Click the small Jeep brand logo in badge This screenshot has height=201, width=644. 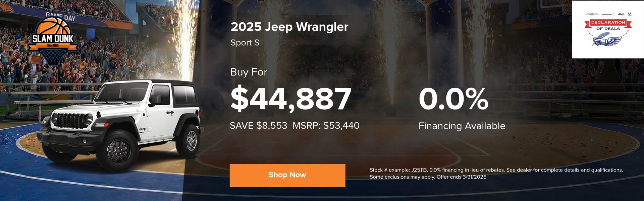(x=621, y=14)
